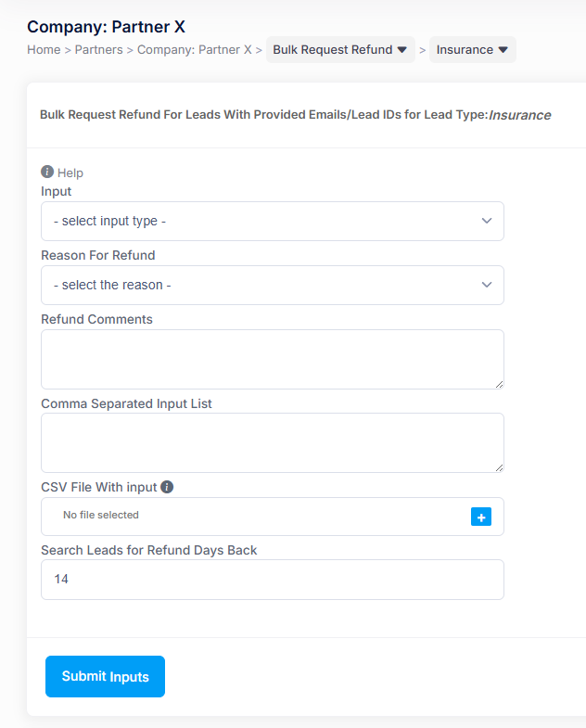
Task: Click into the Refund Comments text area
Action: click(272, 359)
